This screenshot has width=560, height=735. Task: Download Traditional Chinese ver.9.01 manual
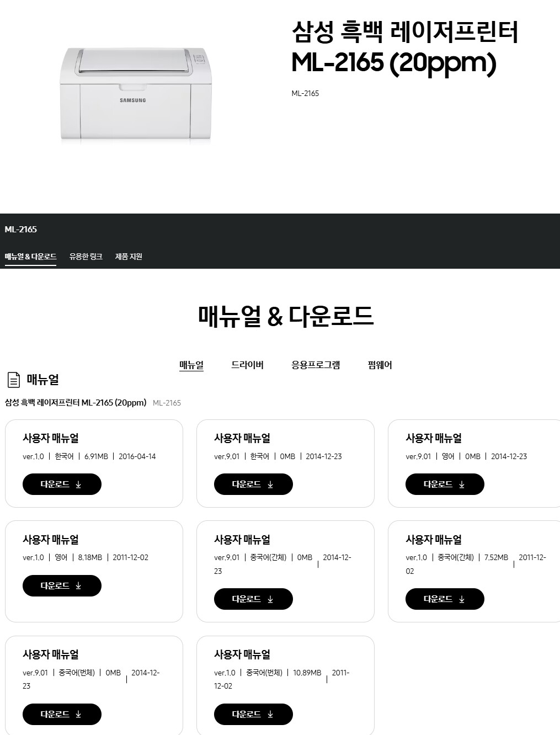coord(62,714)
